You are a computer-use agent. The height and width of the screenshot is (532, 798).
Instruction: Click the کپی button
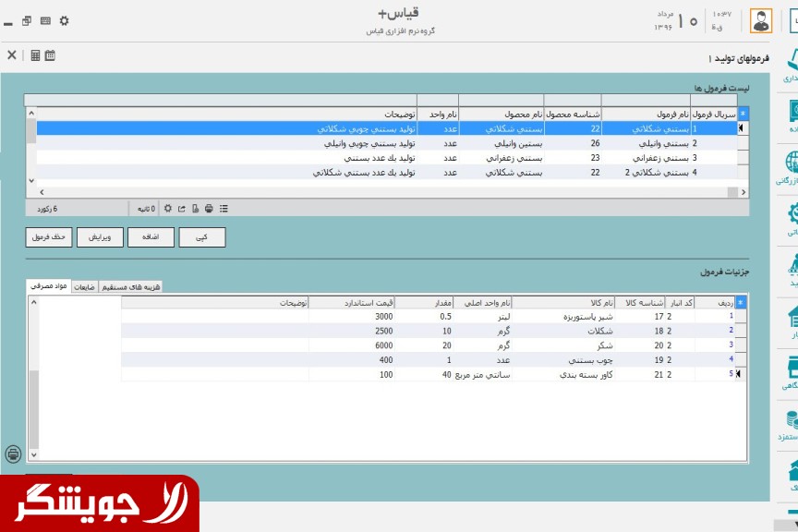tap(201, 237)
